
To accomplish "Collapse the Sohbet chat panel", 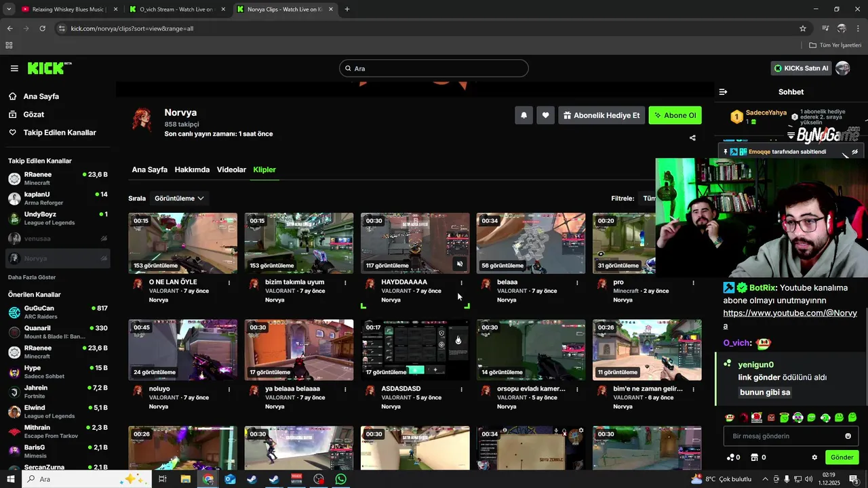I will pos(723,91).
